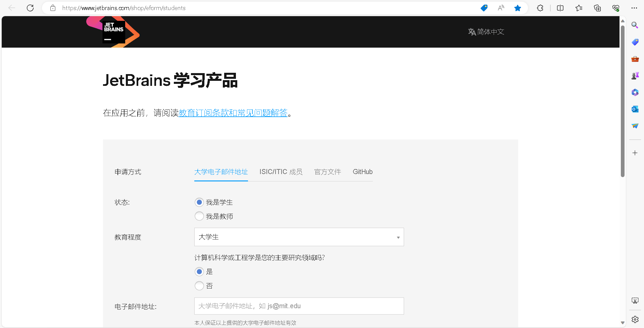Open the sidebar Tools briefcase icon

point(635,59)
